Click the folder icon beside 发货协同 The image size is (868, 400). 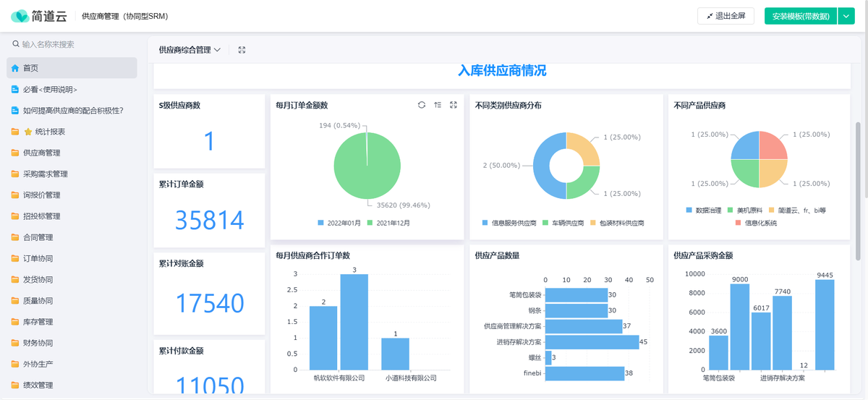15,279
